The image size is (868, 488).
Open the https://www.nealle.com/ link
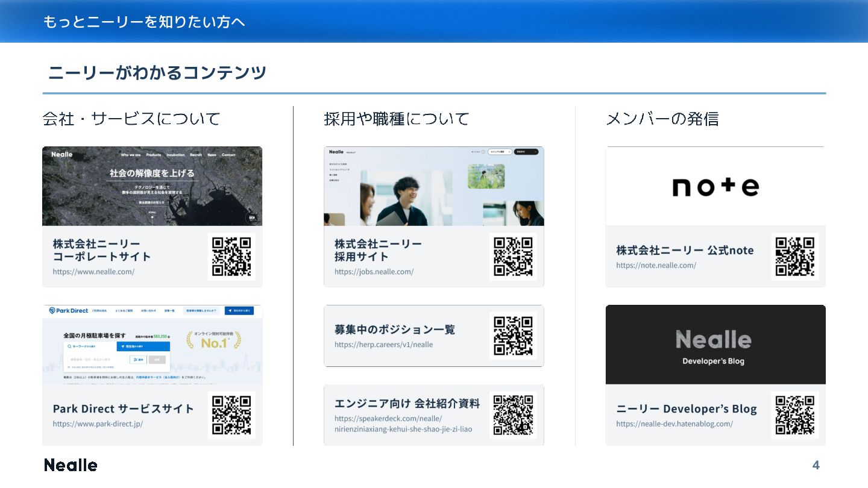point(93,272)
